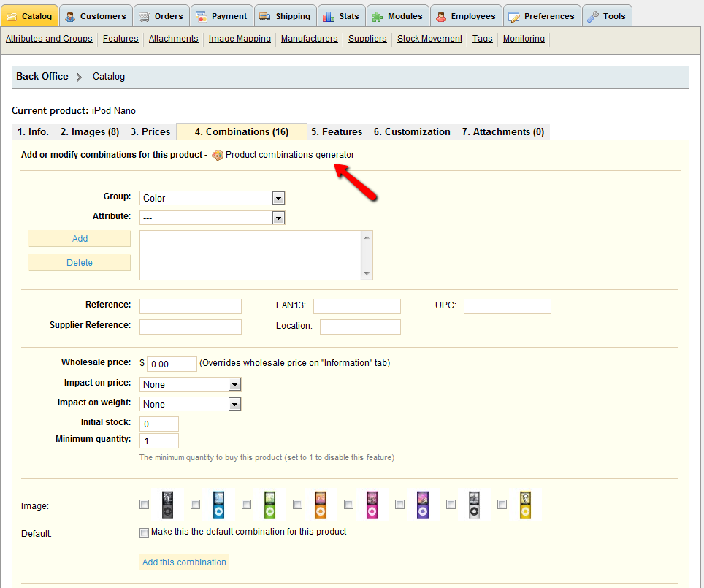Open Product combinations generator link
704x588 pixels.
(290, 155)
